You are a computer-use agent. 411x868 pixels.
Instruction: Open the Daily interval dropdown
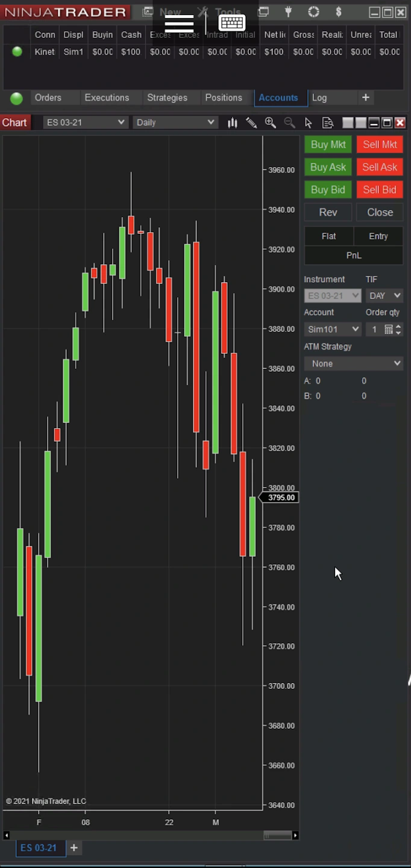click(175, 122)
